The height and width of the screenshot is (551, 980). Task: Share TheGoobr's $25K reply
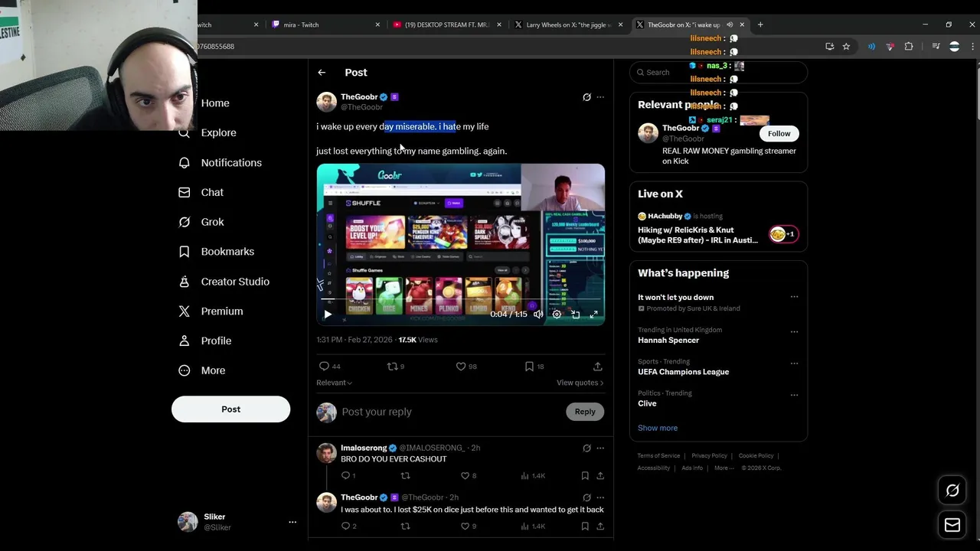click(x=600, y=526)
